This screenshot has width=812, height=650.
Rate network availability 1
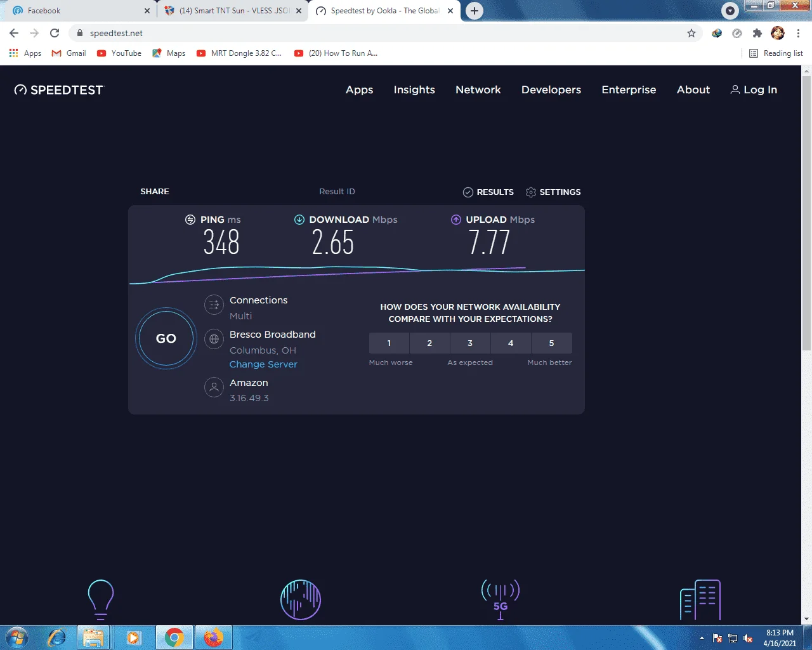[389, 343]
